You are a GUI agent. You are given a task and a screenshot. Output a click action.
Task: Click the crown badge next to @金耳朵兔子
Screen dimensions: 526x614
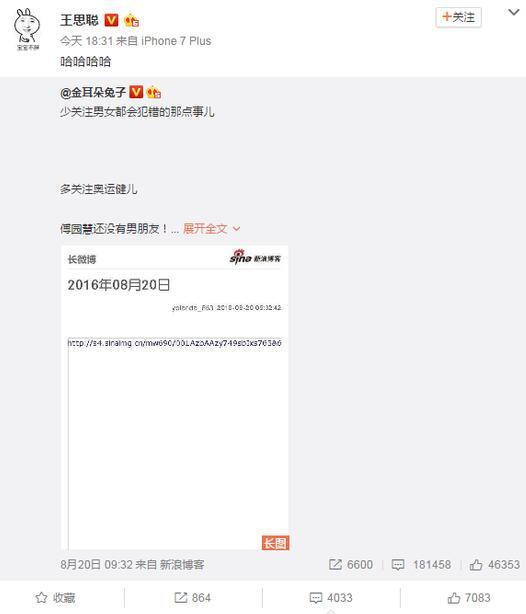coord(154,92)
